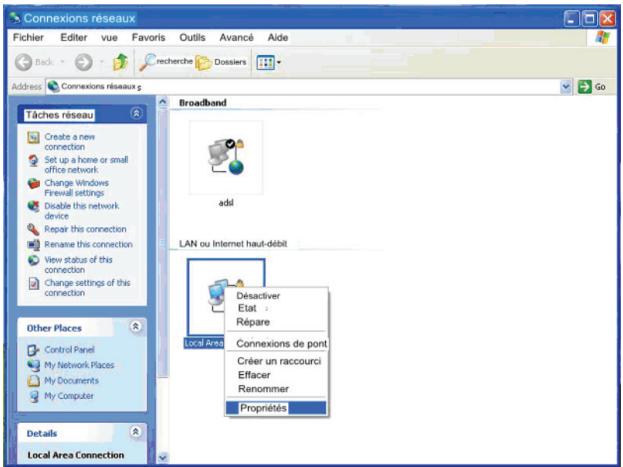Open the Editer menu
623x467 pixels.
click(x=74, y=37)
